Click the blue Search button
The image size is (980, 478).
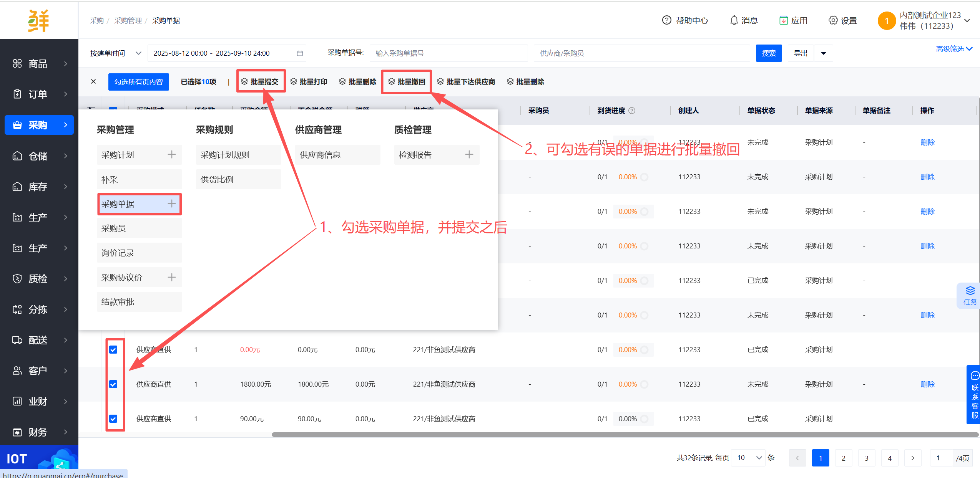coord(768,53)
